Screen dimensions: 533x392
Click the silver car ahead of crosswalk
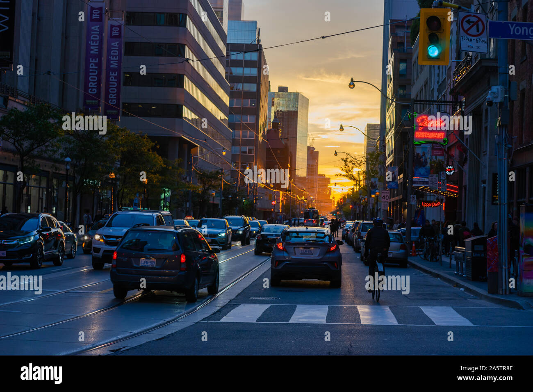(306, 256)
